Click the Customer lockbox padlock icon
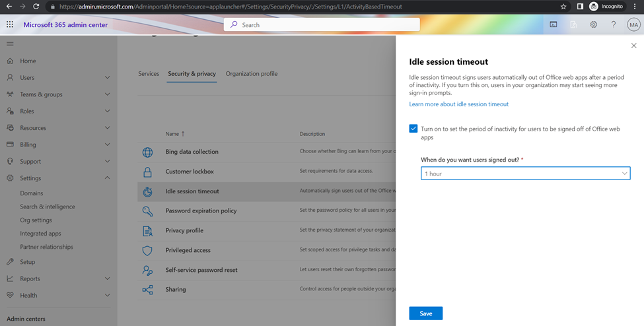 pyautogui.click(x=147, y=172)
